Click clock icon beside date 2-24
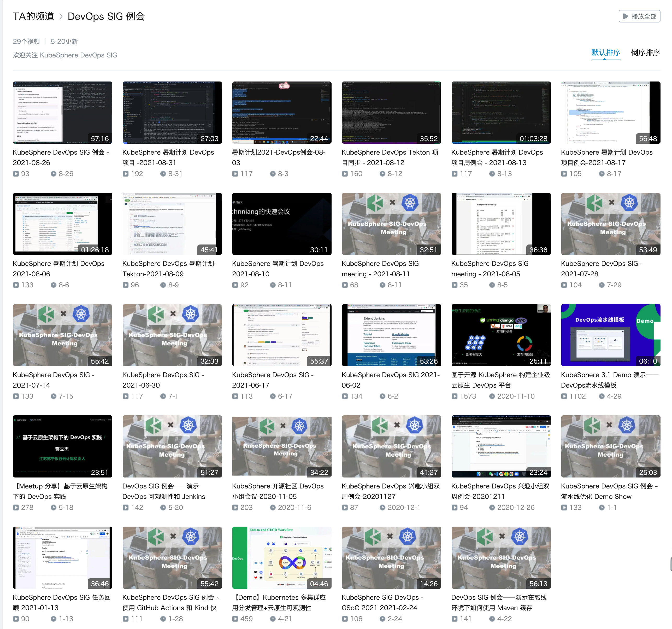Image resolution: width=672 pixels, height=629 pixels. coord(382,619)
